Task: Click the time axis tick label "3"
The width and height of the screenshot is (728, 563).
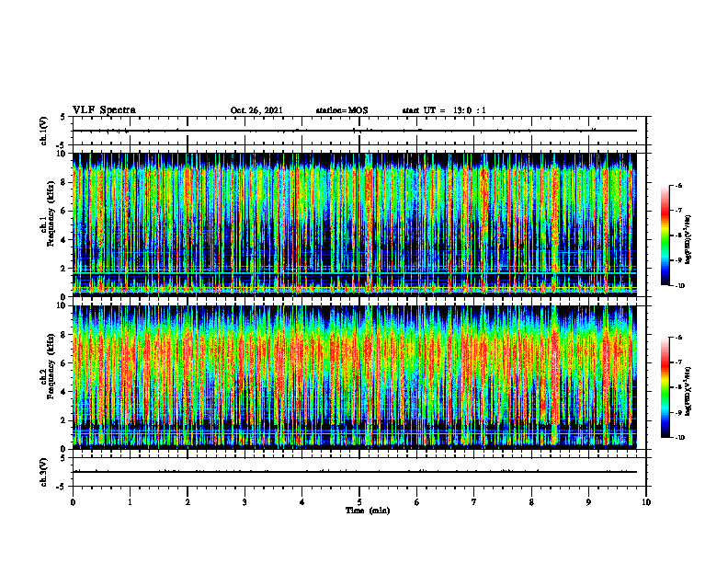Action: point(245,502)
